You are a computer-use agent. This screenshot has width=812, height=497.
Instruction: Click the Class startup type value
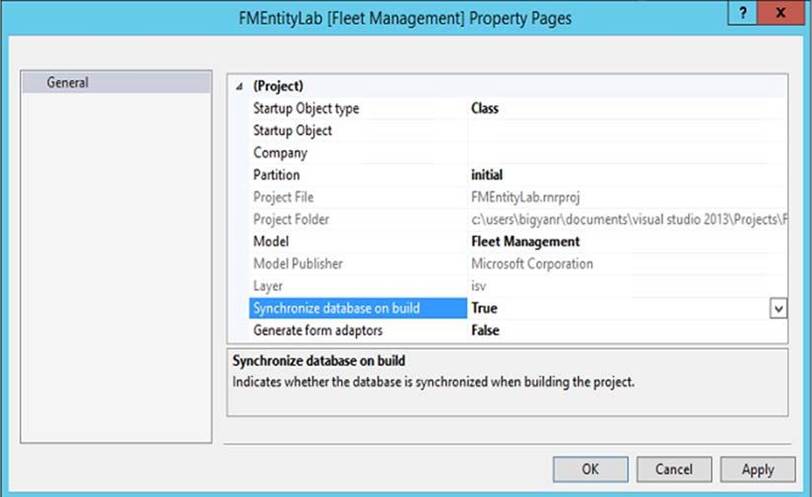pos(485,109)
